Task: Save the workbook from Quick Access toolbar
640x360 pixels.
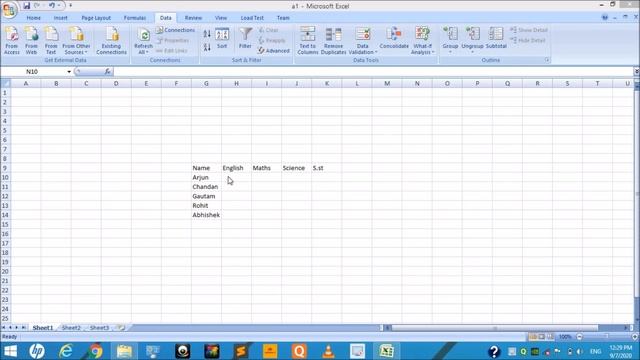Action: [x=27, y=6]
